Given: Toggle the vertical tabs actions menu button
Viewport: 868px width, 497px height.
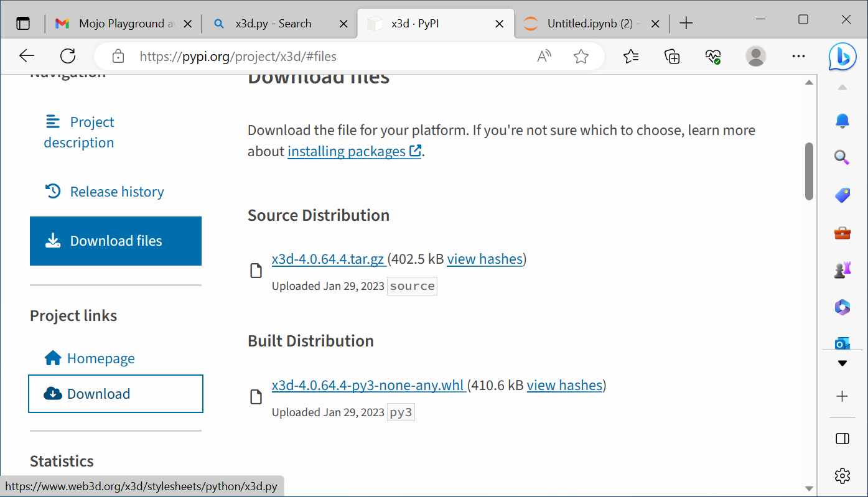Looking at the screenshot, I should coord(23,24).
